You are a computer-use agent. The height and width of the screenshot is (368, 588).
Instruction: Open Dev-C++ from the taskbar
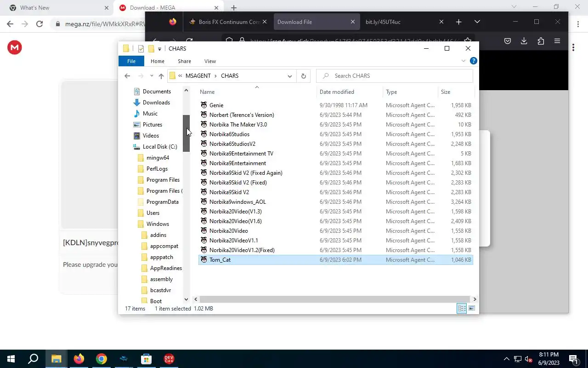pos(169,359)
